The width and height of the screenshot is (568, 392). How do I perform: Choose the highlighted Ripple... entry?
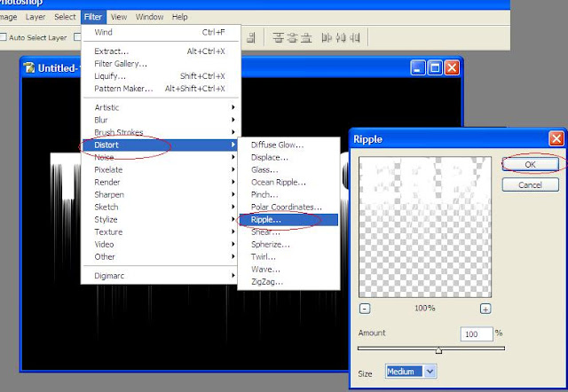pyautogui.click(x=288, y=219)
